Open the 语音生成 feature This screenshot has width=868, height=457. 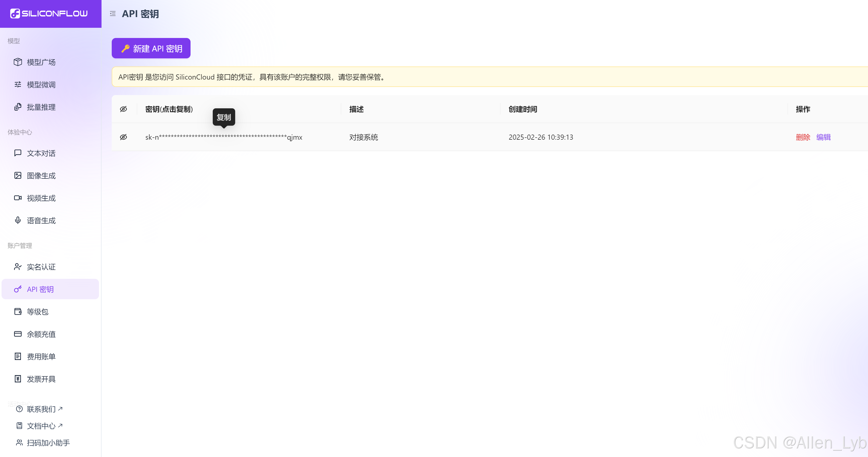[41, 220]
